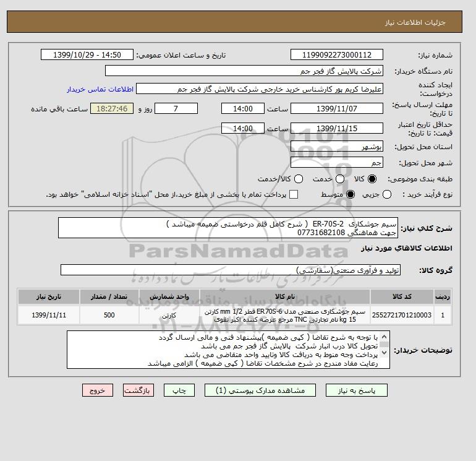Select the کالا radio button
The height and width of the screenshot is (461, 476).
click(372, 179)
